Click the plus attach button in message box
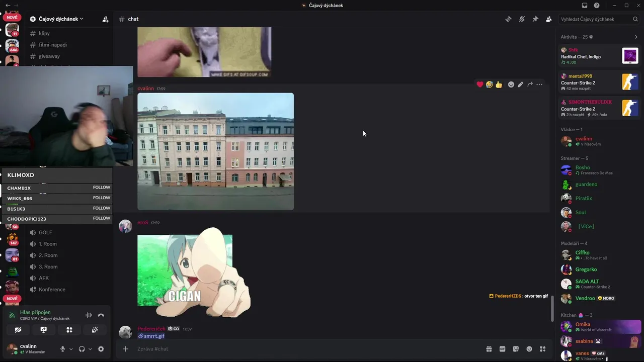 click(x=125, y=349)
